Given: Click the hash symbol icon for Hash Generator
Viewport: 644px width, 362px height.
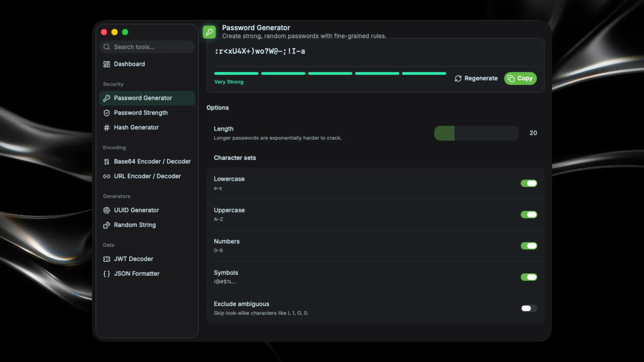Looking at the screenshot, I should [106, 128].
